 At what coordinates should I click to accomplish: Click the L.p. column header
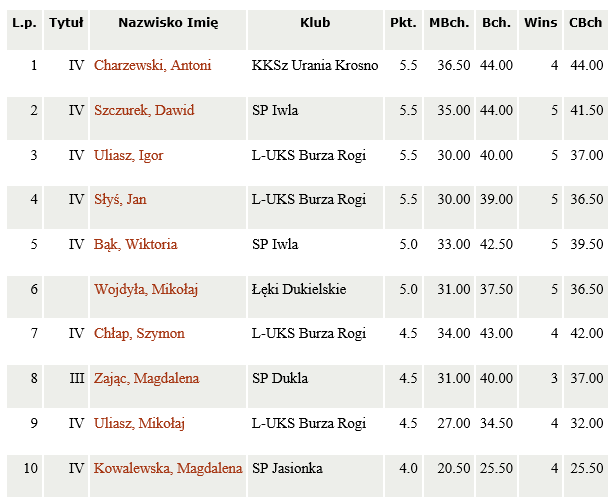point(24,23)
